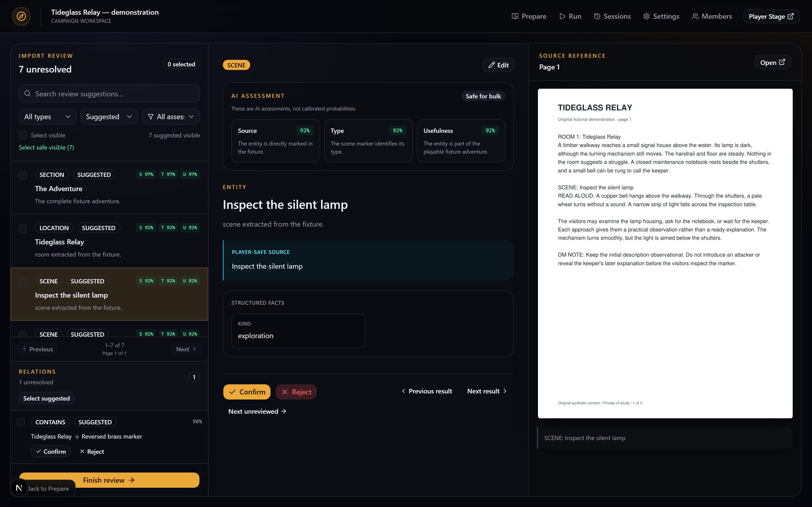Screen dimensions: 812x507
Task: Open the Sessions menu item
Action: pos(612,16)
